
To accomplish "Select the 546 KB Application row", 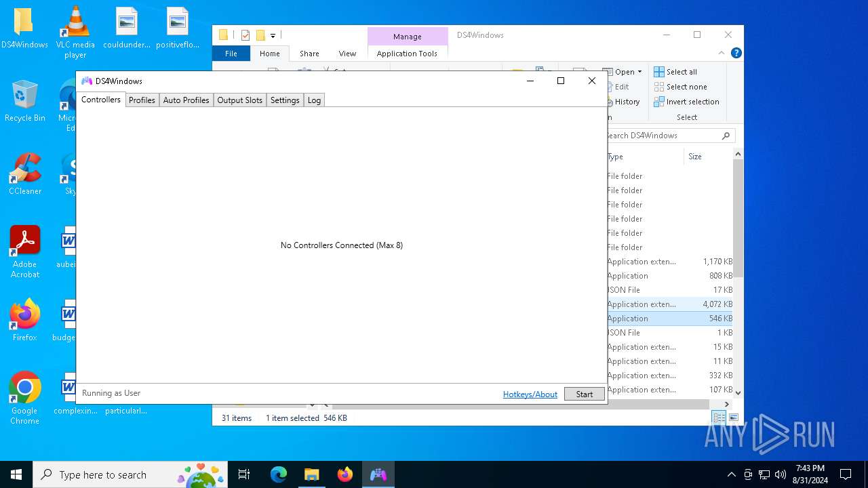I will pos(670,319).
